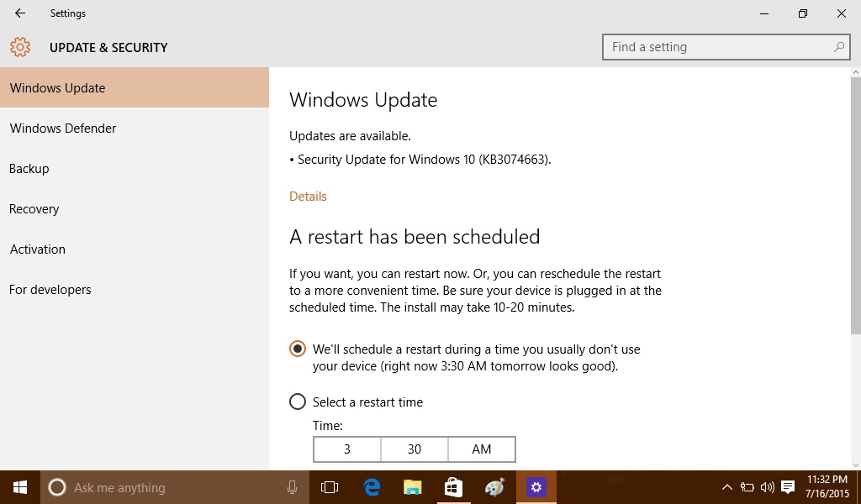Image resolution: width=861 pixels, height=504 pixels.
Task: Go back with the Settings back arrow
Action: click(x=20, y=13)
